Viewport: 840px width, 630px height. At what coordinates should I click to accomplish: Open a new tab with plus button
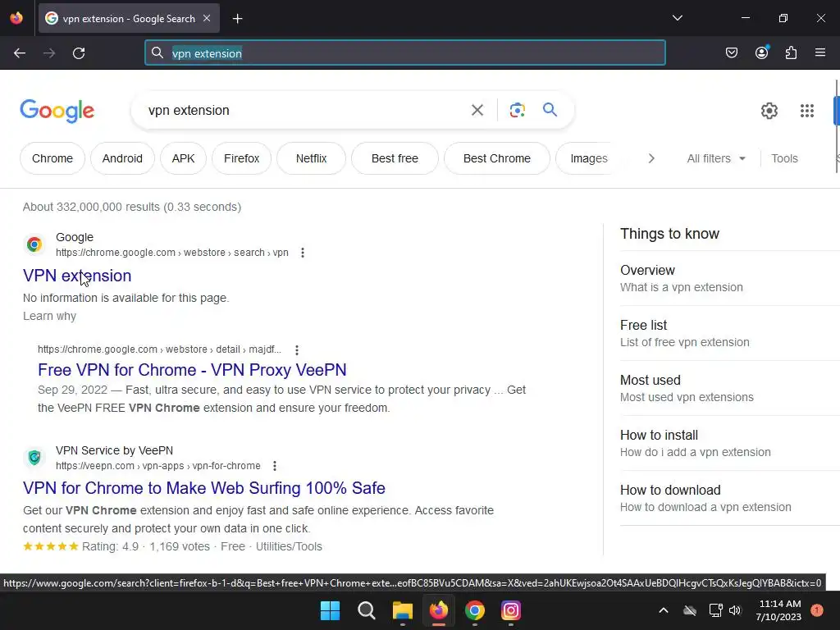(x=237, y=19)
